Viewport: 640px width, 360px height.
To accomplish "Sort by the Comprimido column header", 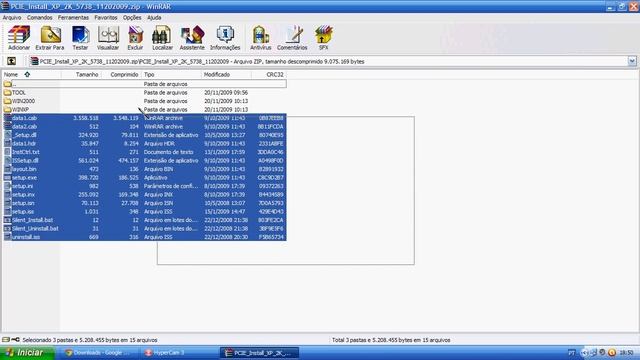I will point(121,75).
